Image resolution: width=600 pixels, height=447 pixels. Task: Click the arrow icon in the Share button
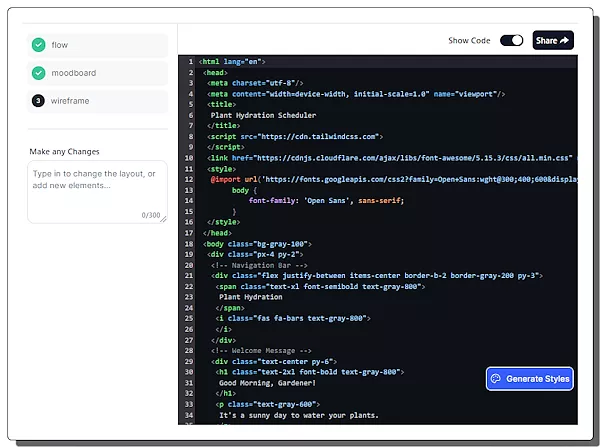click(x=564, y=41)
